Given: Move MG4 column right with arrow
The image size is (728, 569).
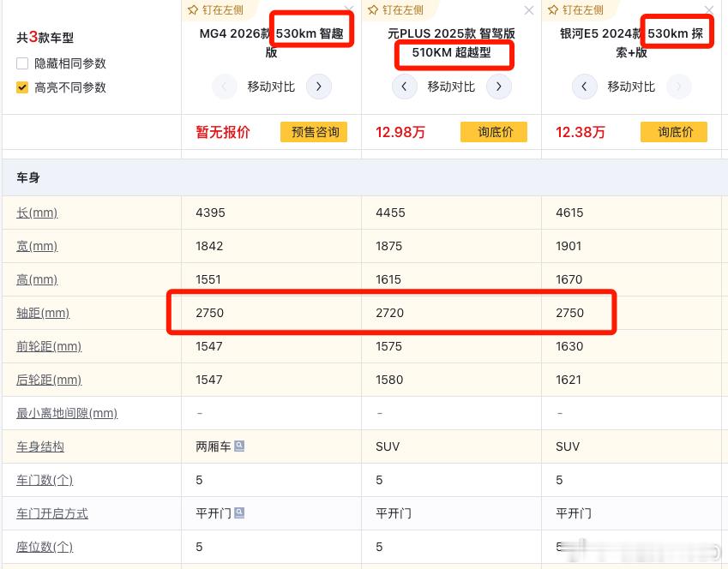Looking at the screenshot, I should [x=318, y=87].
